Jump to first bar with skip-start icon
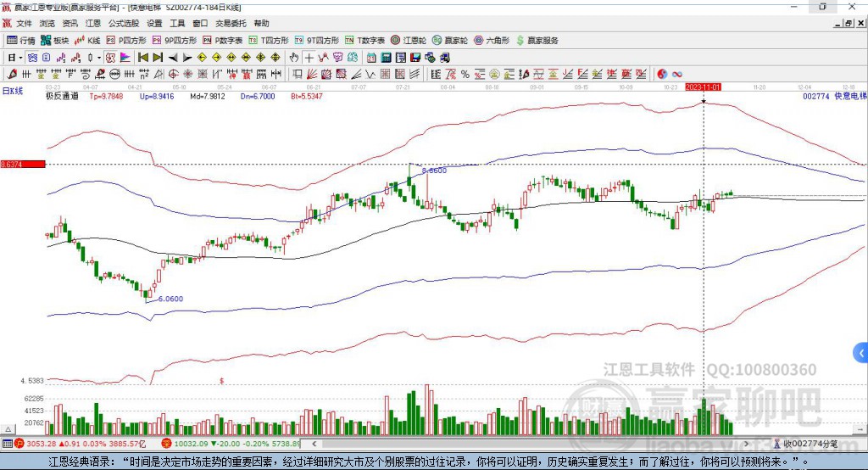Screen dimensions: 868x470 tap(142, 58)
